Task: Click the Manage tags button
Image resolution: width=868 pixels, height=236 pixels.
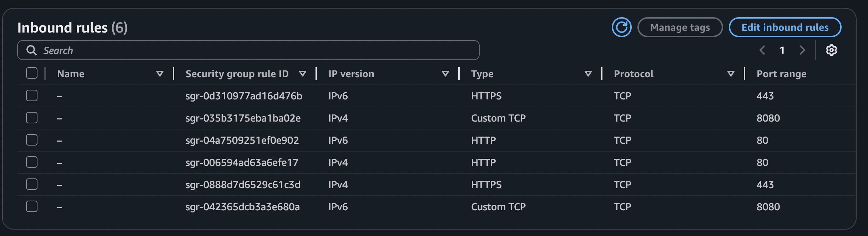Action: (x=680, y=27)
